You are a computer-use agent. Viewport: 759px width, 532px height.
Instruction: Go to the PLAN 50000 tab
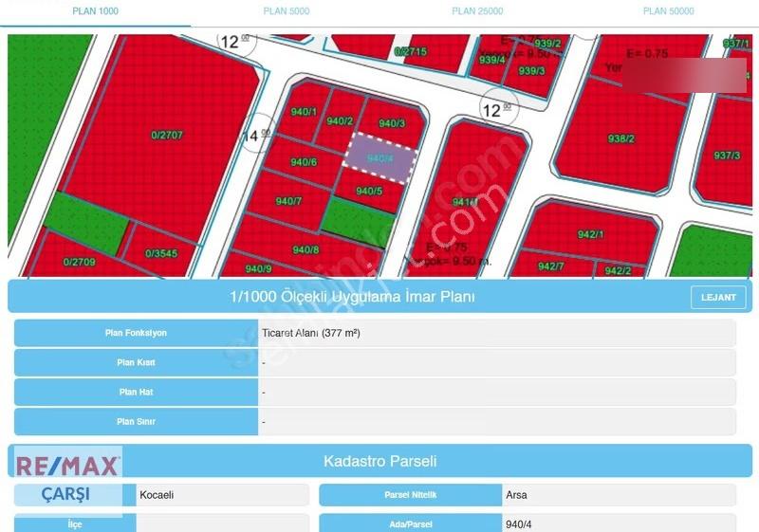tap(668, 11)
